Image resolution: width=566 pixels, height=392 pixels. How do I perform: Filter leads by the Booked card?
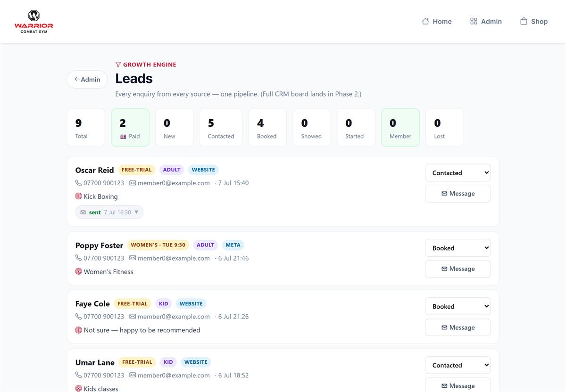267,128
